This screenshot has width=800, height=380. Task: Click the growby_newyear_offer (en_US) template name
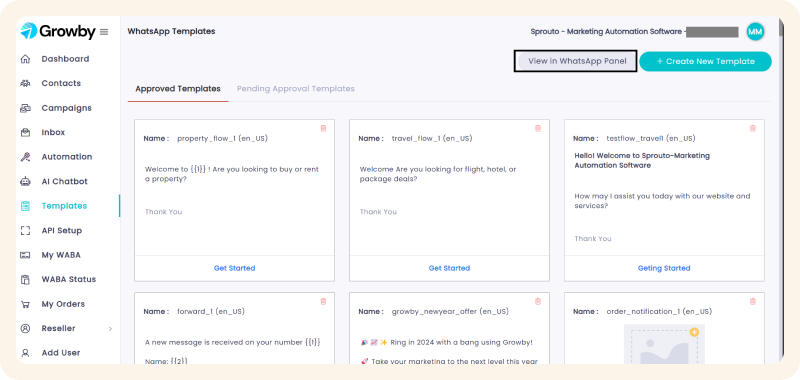pyautogui.click(x=450, y=312)
